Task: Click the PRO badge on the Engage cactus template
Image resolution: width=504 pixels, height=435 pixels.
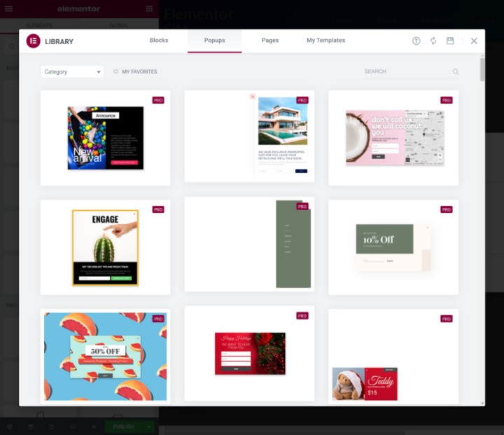Action: (x=158, y=209)
